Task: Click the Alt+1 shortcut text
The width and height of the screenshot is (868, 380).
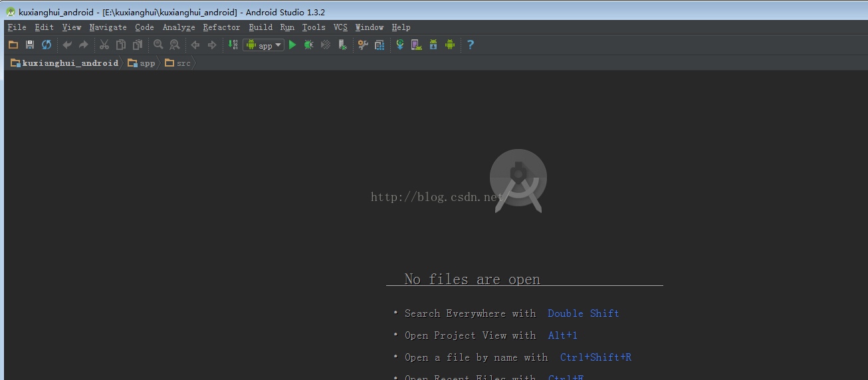Action: point(563,335)
